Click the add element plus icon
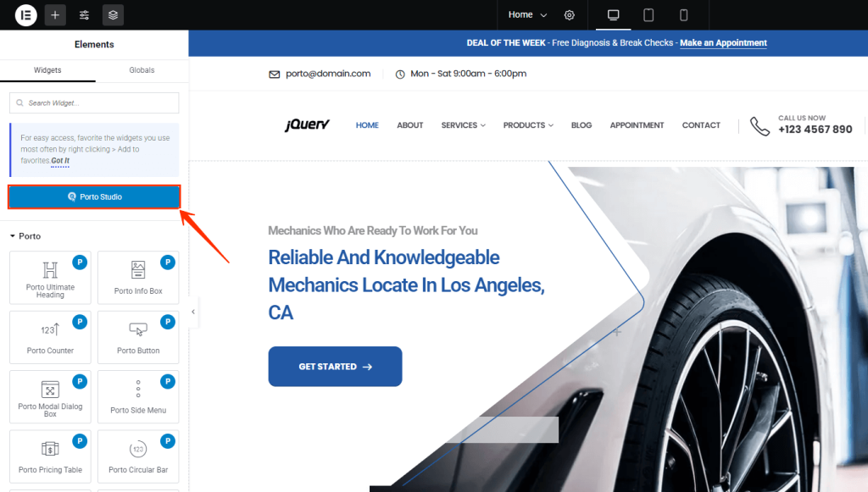 tap(55, 15)
